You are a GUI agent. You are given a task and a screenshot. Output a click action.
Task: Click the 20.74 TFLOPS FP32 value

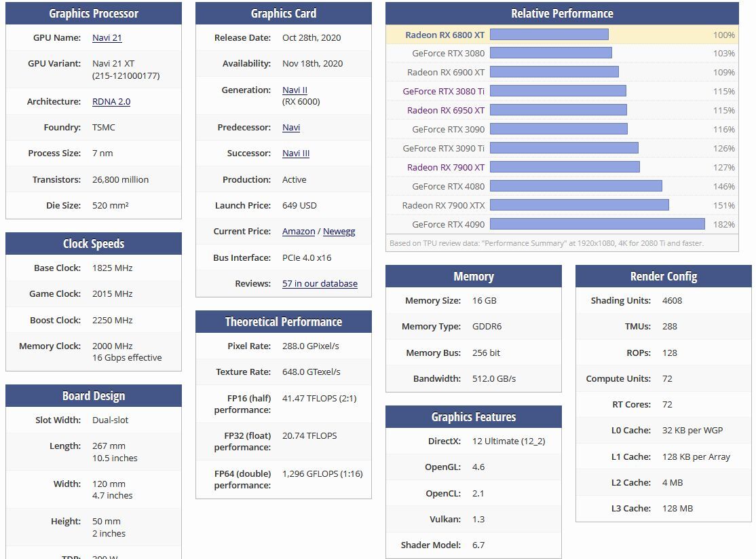pos(309,435)
